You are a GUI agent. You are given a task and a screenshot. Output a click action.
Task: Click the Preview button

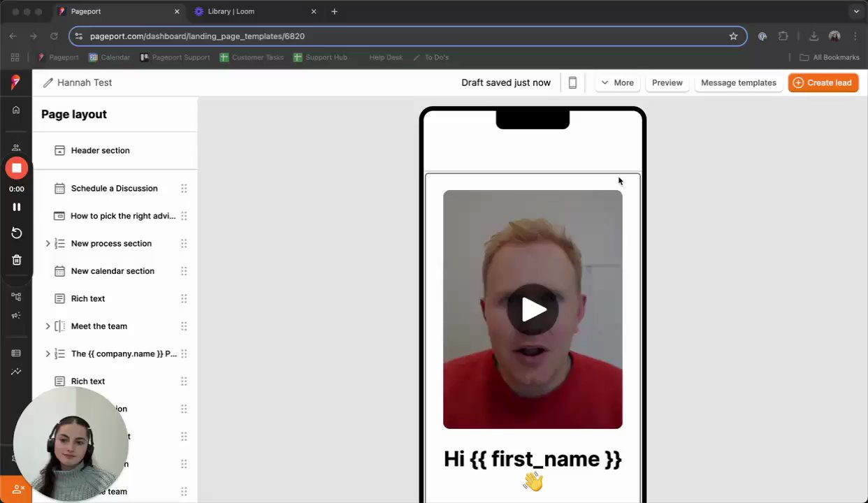[667, 82]
